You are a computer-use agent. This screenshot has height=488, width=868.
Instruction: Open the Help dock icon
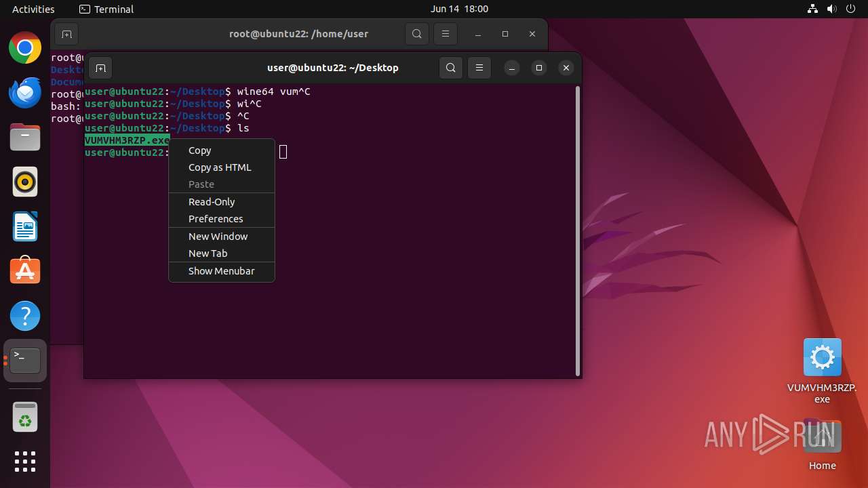click(x=25, y=316)
